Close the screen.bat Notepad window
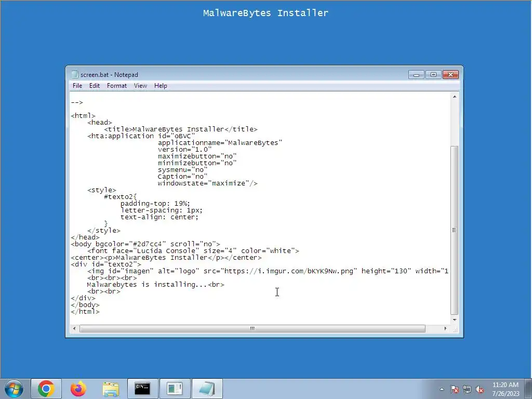Screen dimensions: 532x399 coord(450,75)
